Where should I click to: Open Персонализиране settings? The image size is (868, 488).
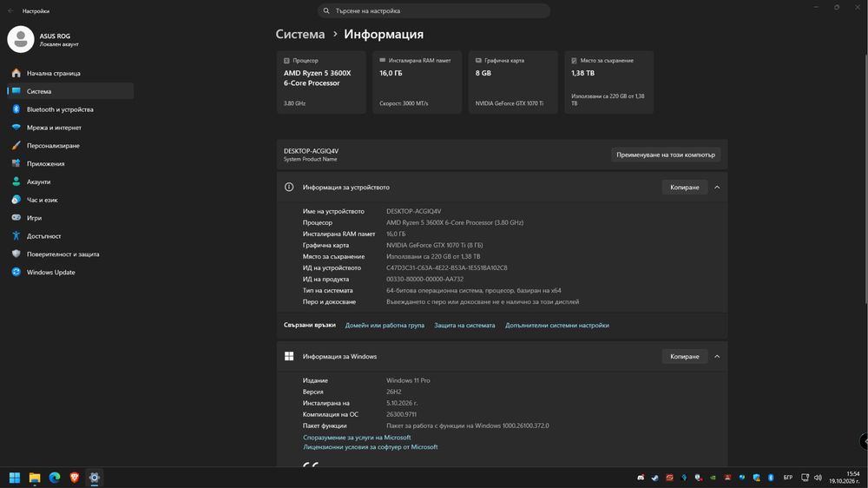(x=71, y=146)
